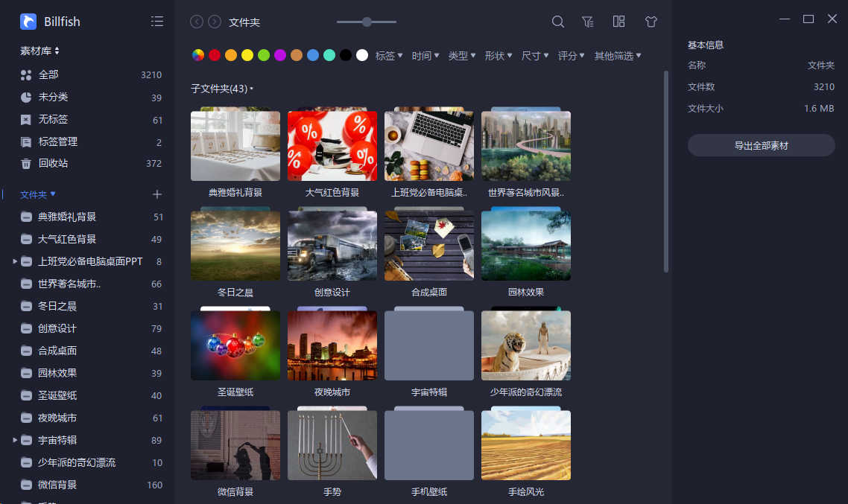Filter by brown color swatch
848x504 pixels.
pos(297,55)
